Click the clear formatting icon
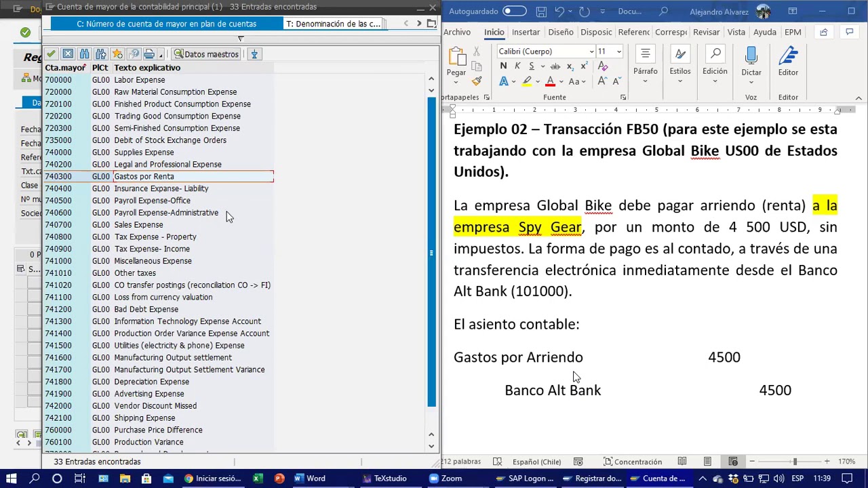Image resolution: width=868 pixels, height=488 pixels. pyautogui.click(x=603, y=66)
